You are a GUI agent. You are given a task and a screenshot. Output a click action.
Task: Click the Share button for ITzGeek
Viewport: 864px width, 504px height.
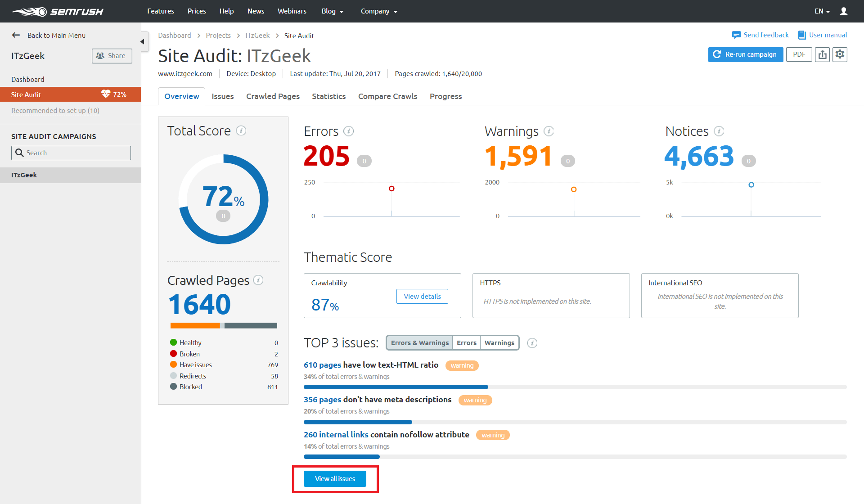click(112, 56)
